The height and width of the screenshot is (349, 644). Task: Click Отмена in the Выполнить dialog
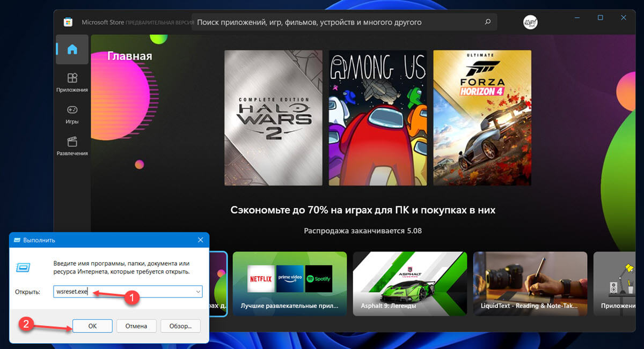(x=136, y=325)
